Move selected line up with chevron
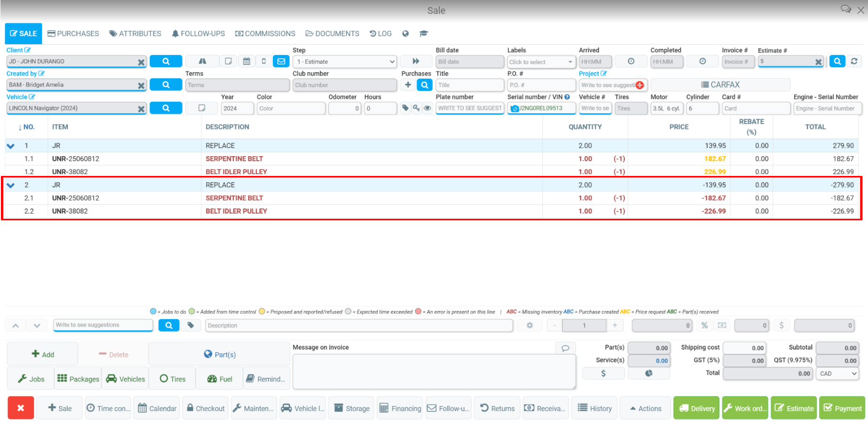 click(16, 325)
